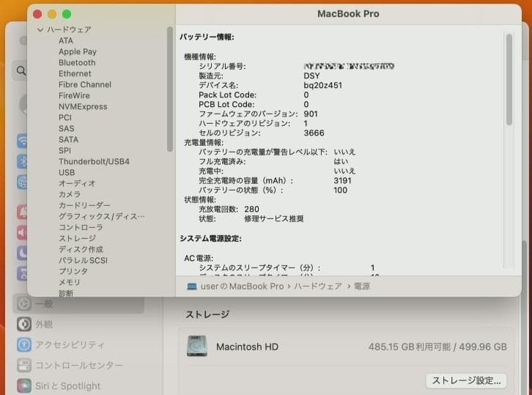The image size is (532, 395).
Task: Select Fibre Channel entry
Action: (x=85, y=84)
